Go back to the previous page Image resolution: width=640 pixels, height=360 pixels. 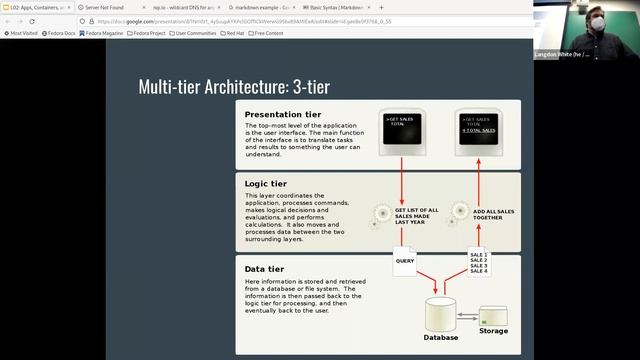pyautogui.click(x=7, y=21)
